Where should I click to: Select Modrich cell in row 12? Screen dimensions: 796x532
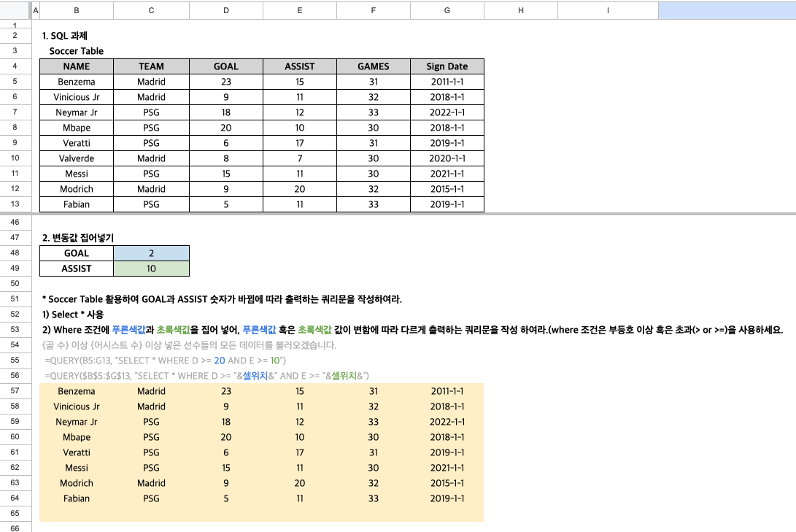pyautogui.click(x=77, y=189)
